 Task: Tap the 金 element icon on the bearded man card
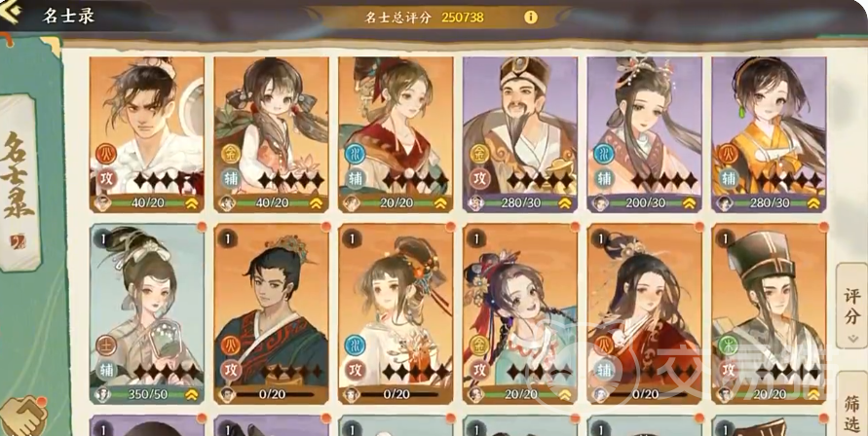click(x=479, y=154)
